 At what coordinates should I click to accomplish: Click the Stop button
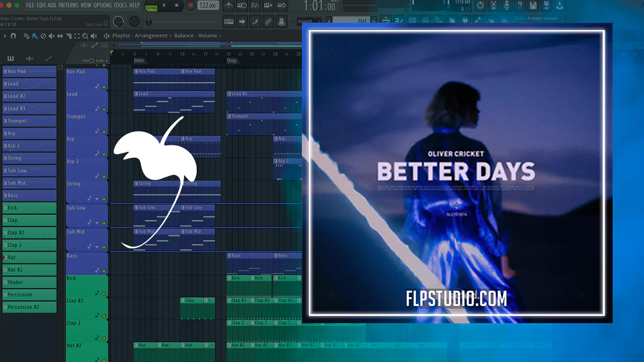(x=176, y=6)
